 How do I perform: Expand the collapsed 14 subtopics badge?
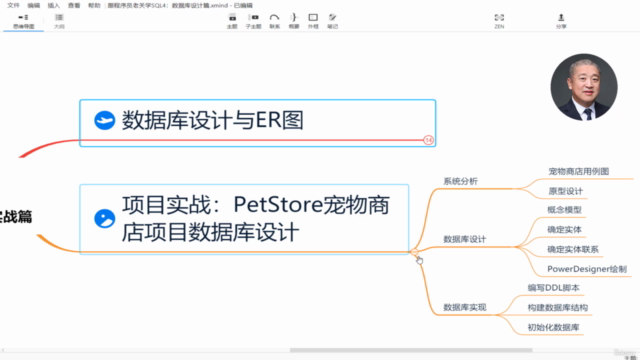(428, 140)
